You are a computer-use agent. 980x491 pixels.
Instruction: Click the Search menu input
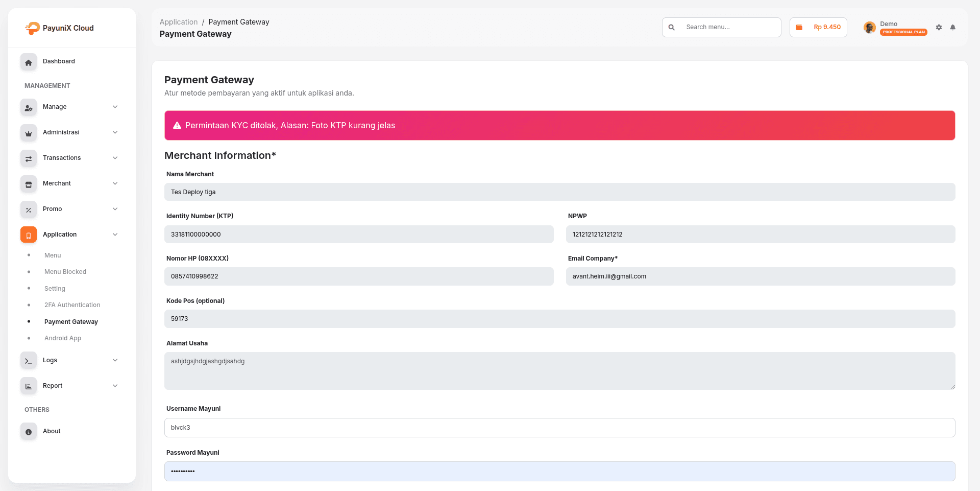click(x=722, y=28)
